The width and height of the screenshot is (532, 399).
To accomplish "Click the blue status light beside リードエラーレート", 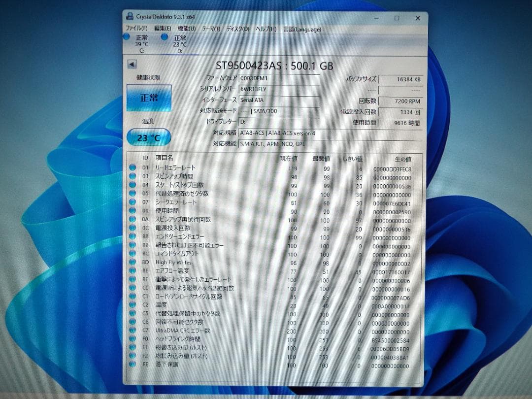I will point(132,167).
